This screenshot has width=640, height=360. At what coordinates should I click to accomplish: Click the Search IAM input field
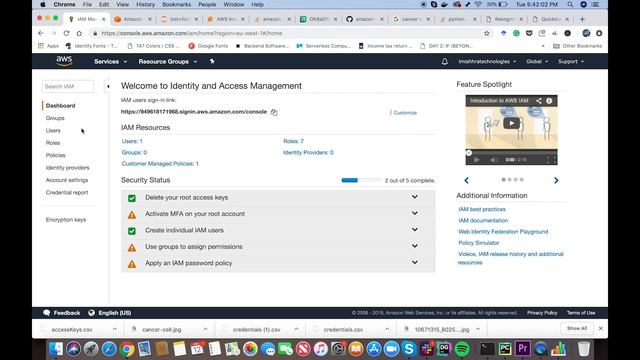(68, 86)
